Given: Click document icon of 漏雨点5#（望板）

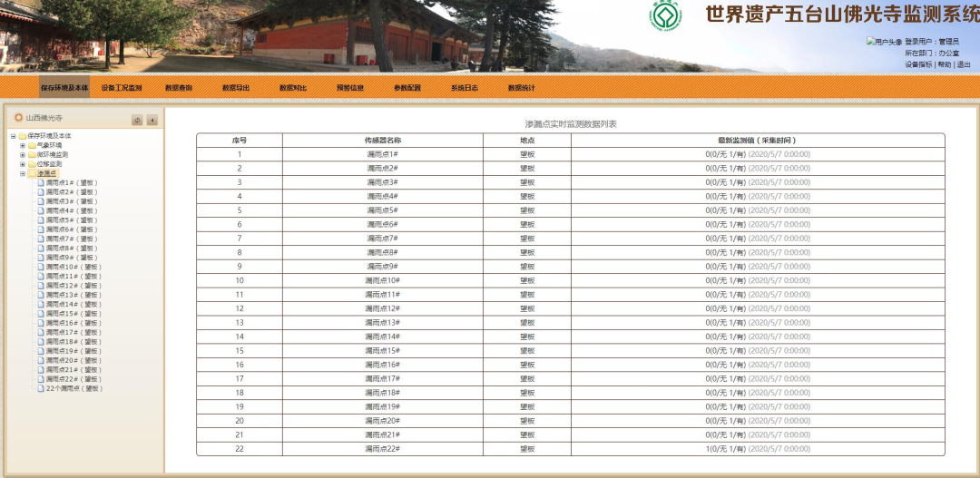Looking at the screenshot, I should [41, 220].
